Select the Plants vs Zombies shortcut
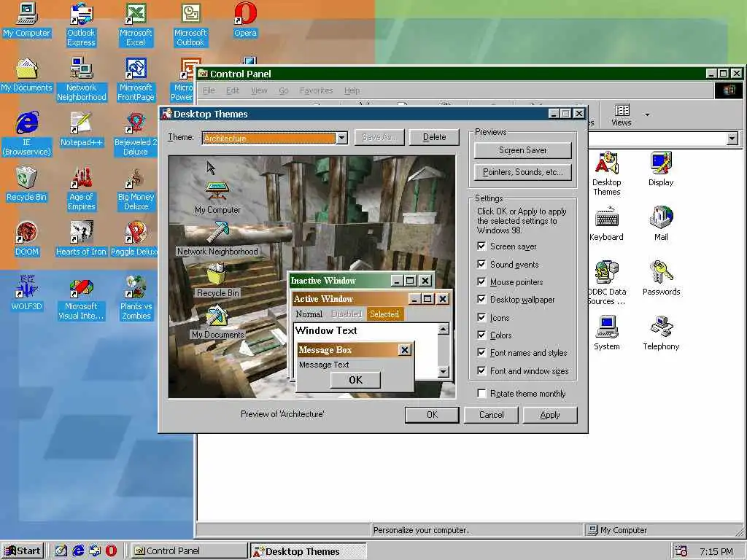This screenshot has height=560, width=747. (136, 298)
